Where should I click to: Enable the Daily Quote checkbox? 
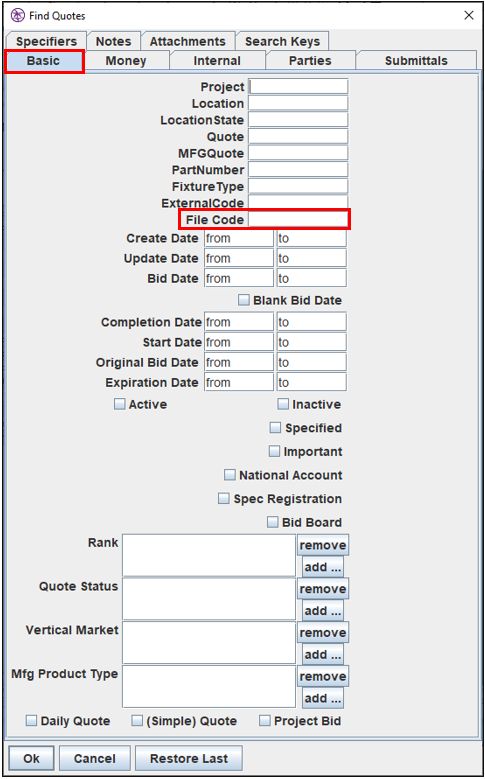pos(31,721)
